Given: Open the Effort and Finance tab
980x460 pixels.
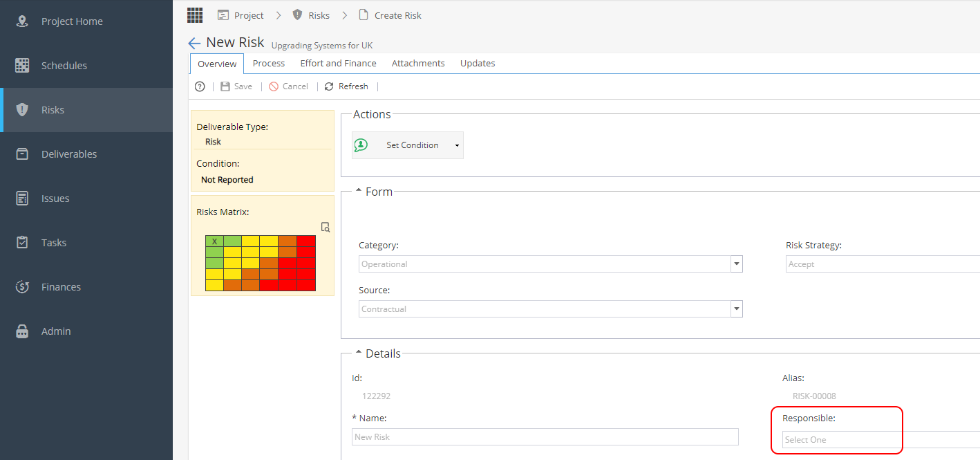Looking at the screenshot, I should pyautogui.click(x=339, y=63).
